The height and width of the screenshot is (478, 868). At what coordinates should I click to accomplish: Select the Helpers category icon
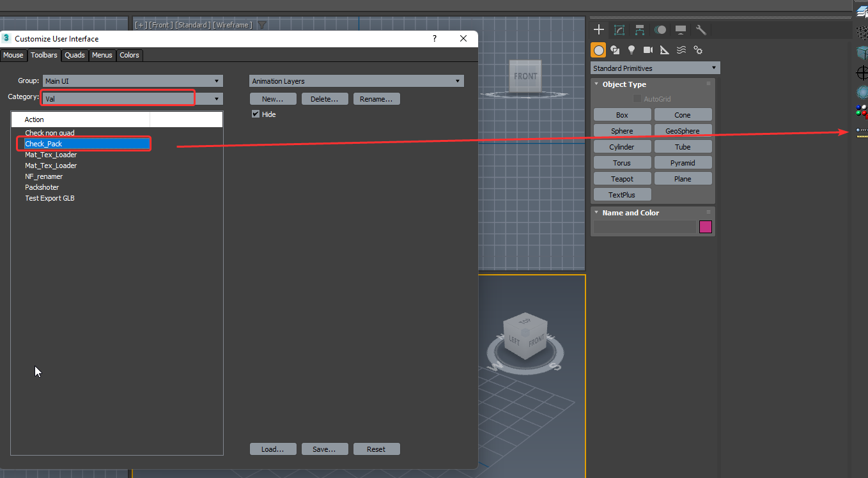(x=665, y=50)
